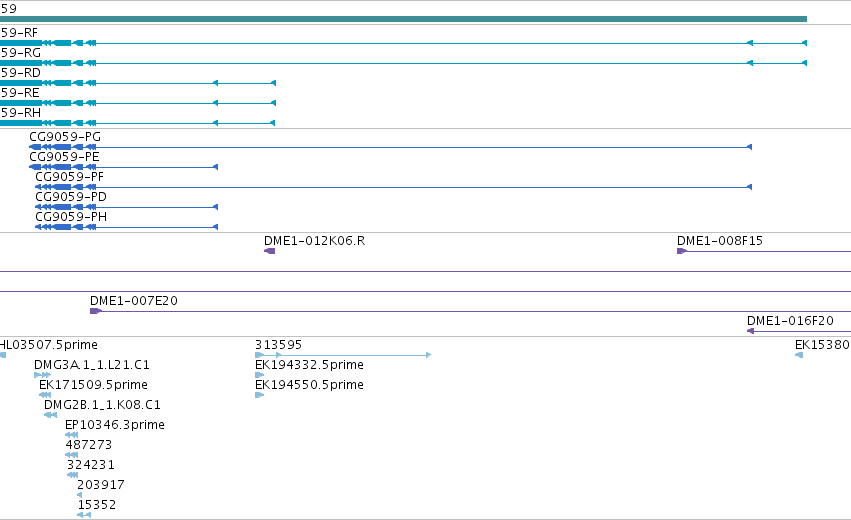Click the DME1-008F15 clone label

pos(720,240)
